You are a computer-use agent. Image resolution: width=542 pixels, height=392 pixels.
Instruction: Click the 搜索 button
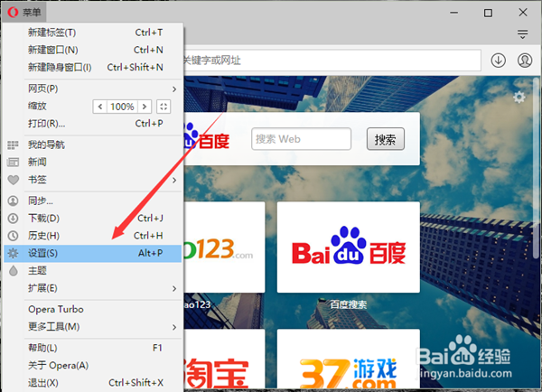point(386,139)
